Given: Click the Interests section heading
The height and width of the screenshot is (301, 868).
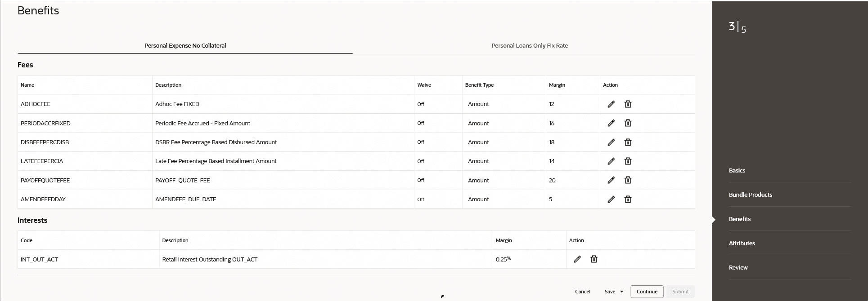Looking at the screenshot, I should 32,220.
